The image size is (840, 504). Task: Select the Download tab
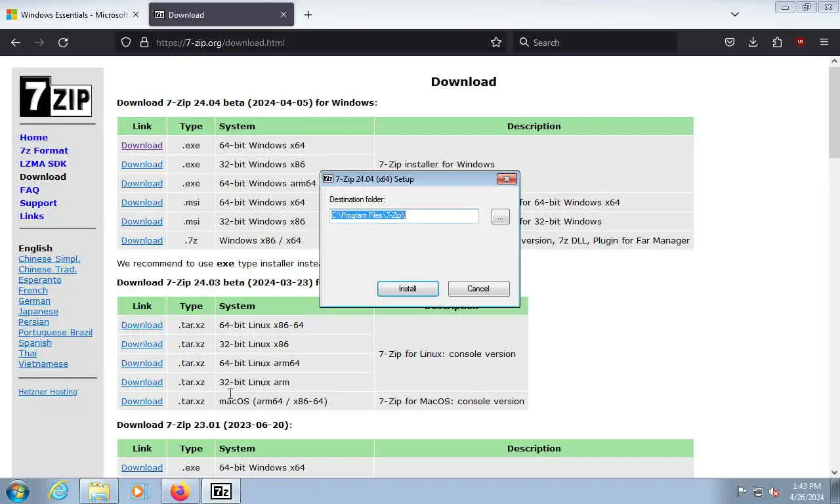click(220, 14)
